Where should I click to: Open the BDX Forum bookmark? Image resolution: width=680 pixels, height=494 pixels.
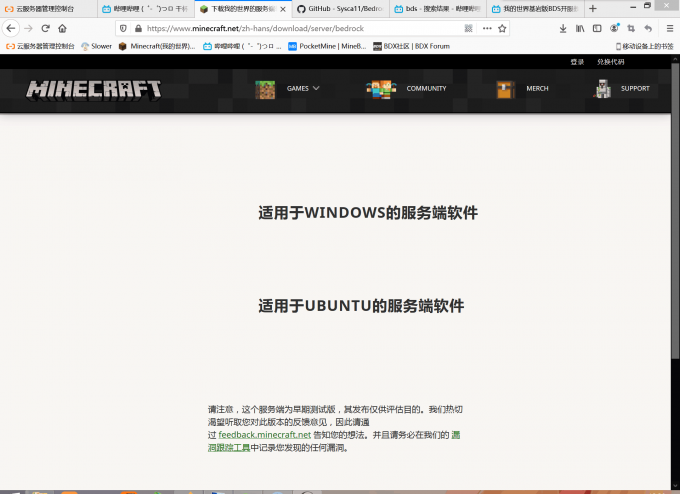(x=412, y=46)
